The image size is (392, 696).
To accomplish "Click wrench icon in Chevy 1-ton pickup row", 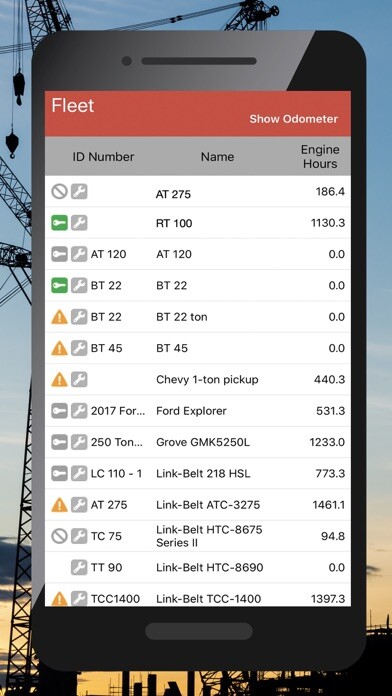I will coord(79,379).
